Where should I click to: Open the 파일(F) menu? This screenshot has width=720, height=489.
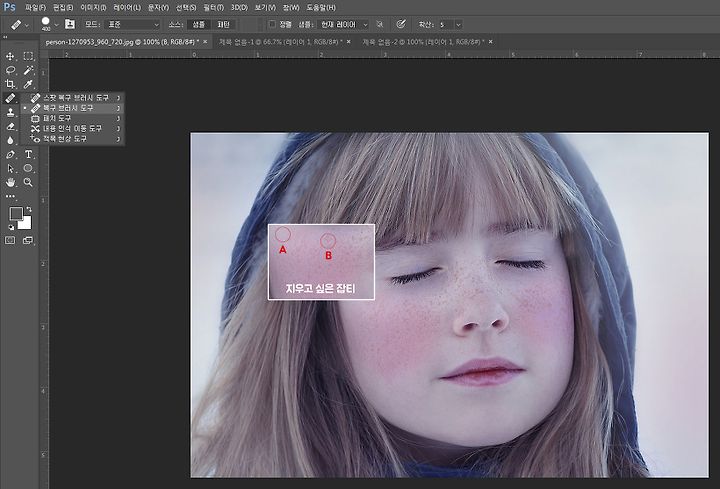point(35,8)
